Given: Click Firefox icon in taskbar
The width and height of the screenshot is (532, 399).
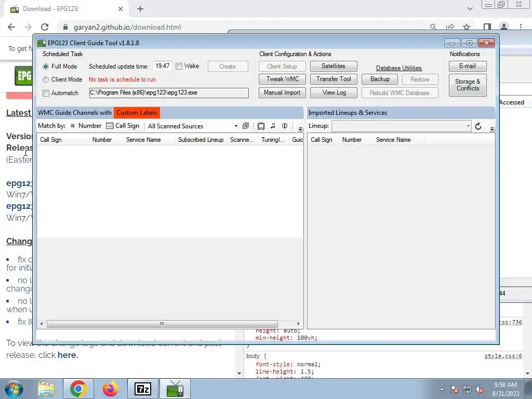Looking at the screenshot, I should coord(111,389).
